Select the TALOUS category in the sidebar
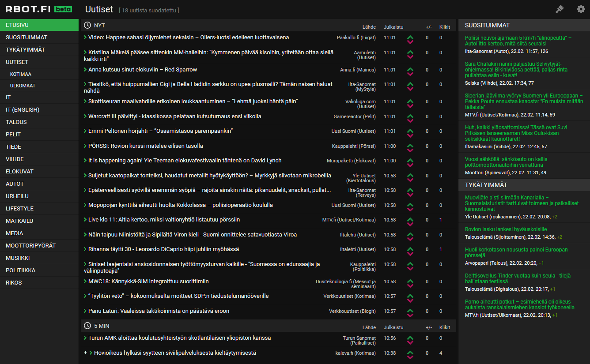The image size is (590, 364). point(16,122)
